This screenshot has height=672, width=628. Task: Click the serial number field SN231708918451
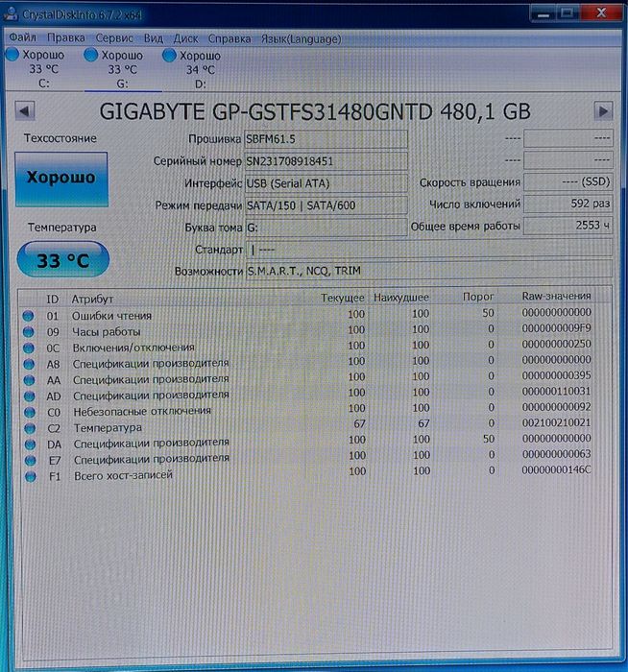326,161
